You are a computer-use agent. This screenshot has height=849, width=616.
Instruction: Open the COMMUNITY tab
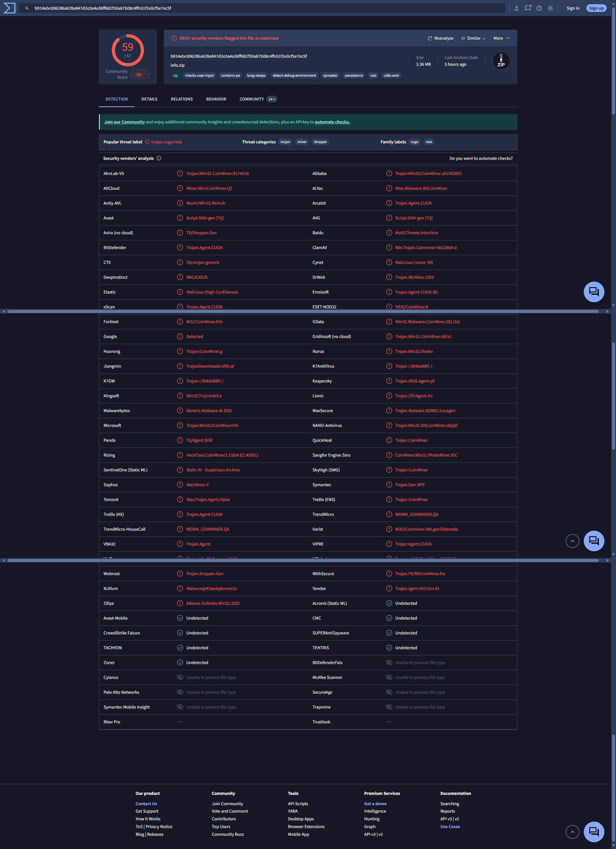258,99
